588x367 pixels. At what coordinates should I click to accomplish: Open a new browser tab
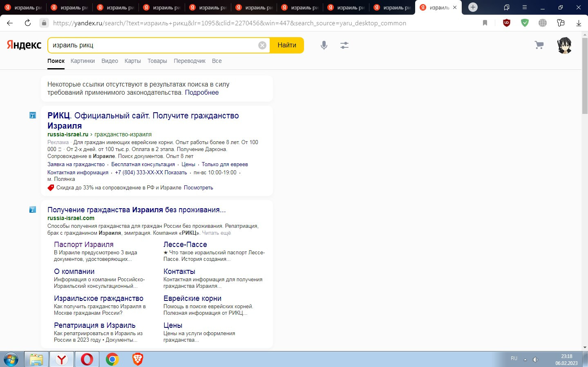(473, 7)
